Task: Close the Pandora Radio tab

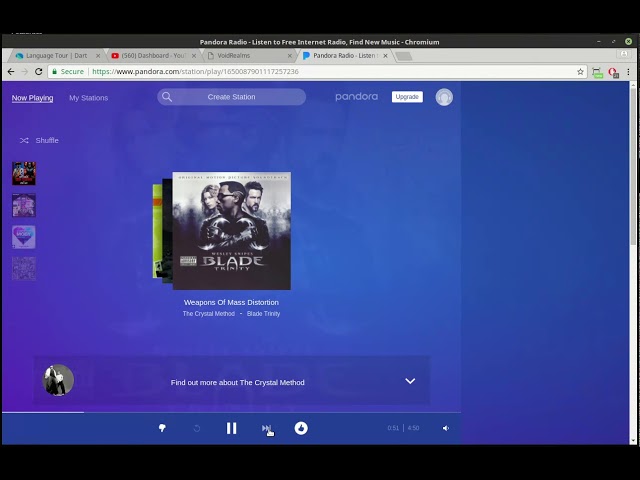Action: [x=385, y=56]
